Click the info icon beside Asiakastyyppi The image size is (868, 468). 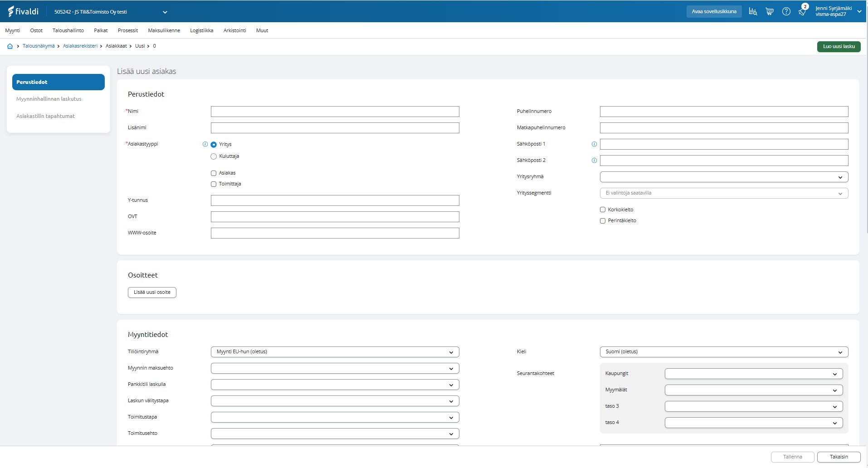tap(205, 144)
